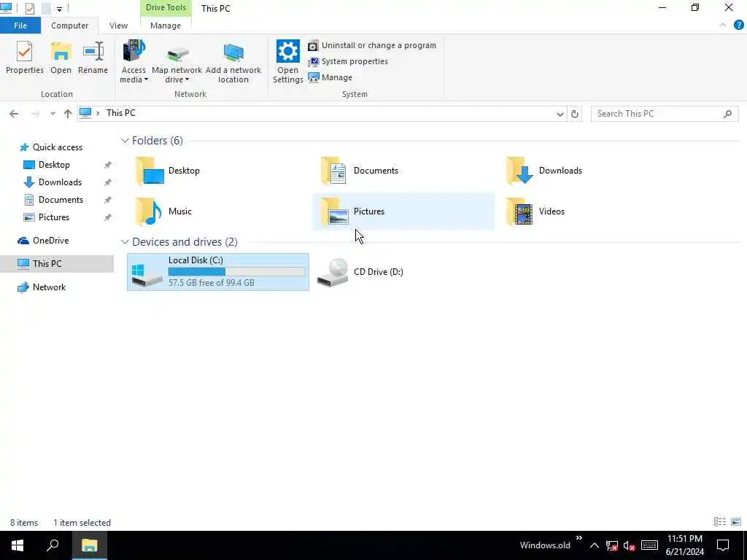This screenshot has height=560, width=747.
Task: Open the Help question mark icon
Action: 738,26
